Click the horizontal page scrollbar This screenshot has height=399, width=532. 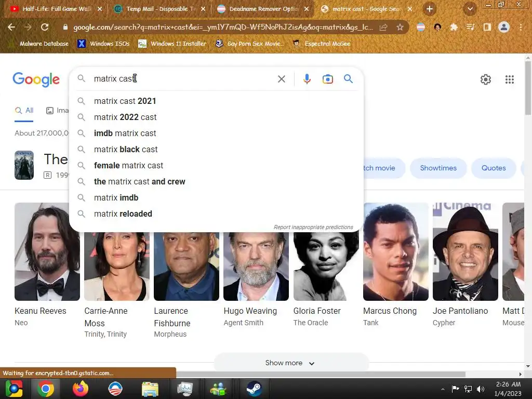tap(320, 374)
